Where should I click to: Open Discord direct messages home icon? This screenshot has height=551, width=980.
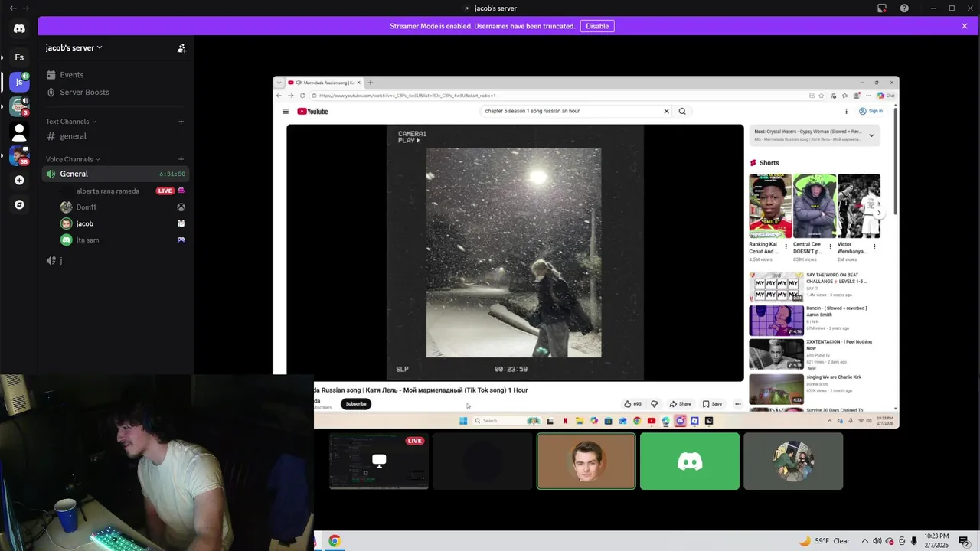click(x=19, y=29)
